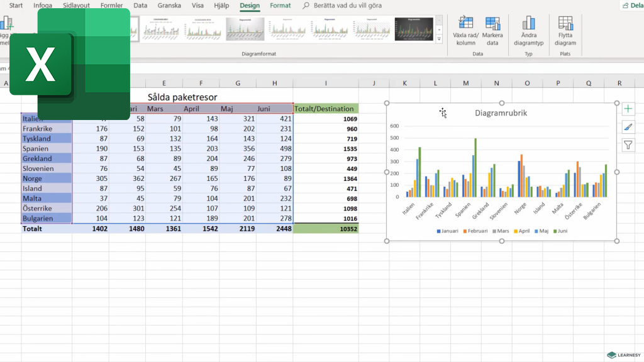
Task: Open the Hjälp tab
Action: tap(221, 5)
